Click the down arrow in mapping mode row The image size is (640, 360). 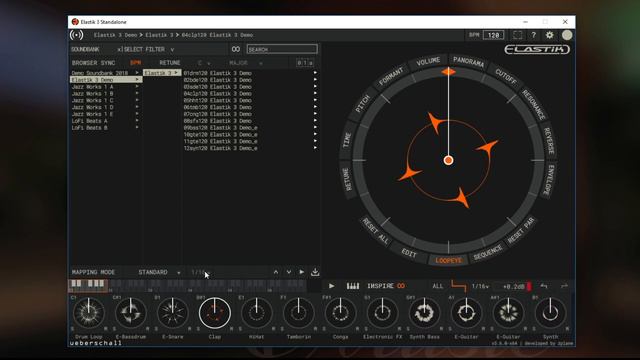[x=289, y=272]
